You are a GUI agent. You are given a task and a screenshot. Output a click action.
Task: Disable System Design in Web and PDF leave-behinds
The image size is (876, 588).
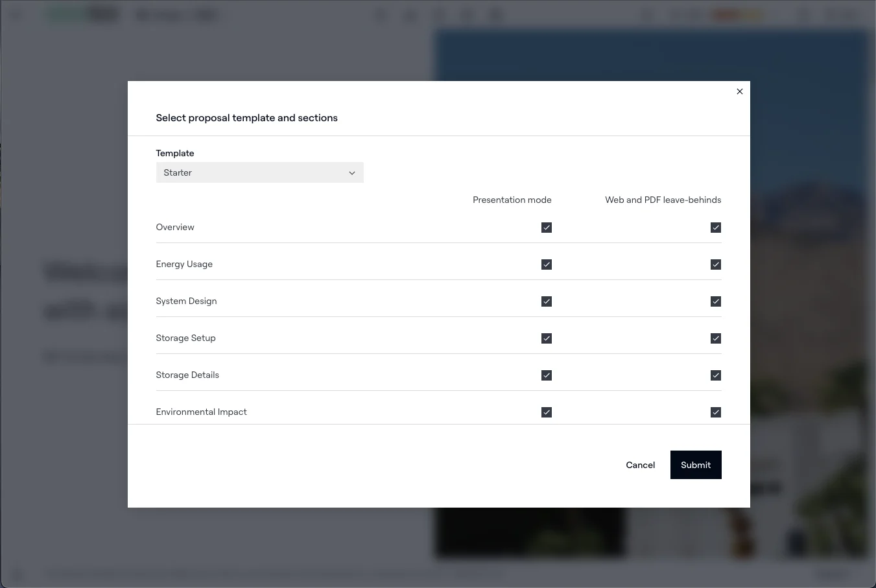[716, 301]
